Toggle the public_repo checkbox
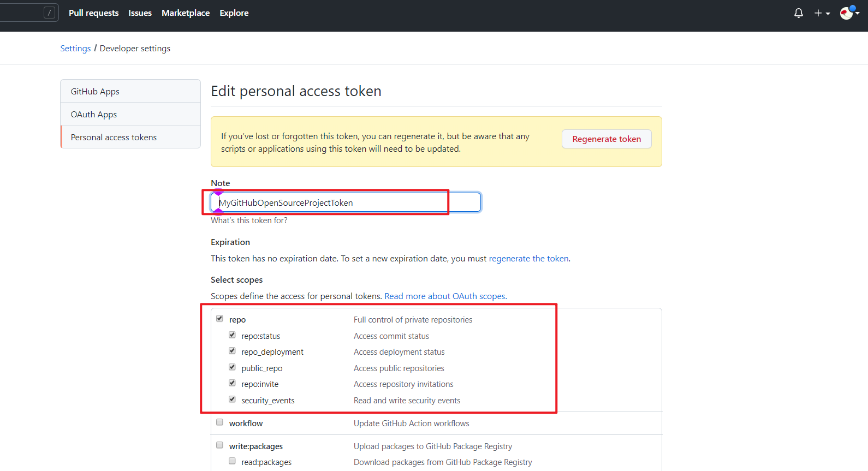The height and width of the screenshot is (471, 868). click(x=232, y=367)
